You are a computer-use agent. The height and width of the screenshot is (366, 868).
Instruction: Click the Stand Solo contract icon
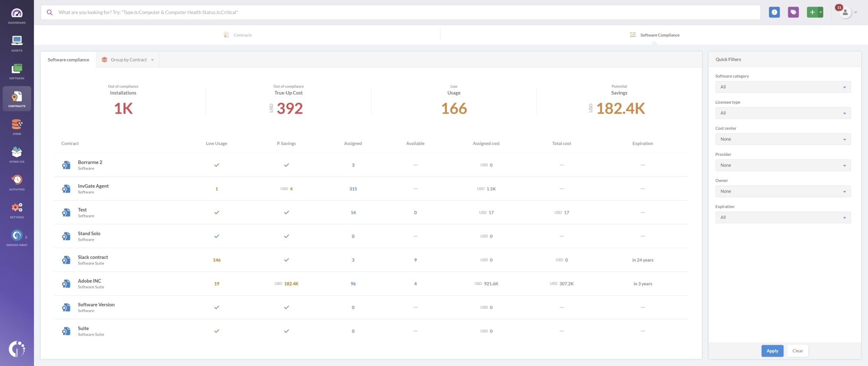(x=66, y=236)
